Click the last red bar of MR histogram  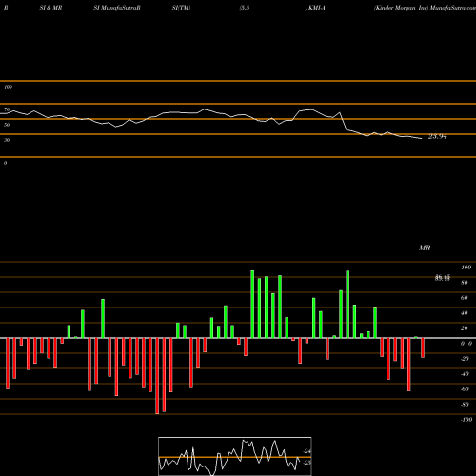click(x=423, y=347)
